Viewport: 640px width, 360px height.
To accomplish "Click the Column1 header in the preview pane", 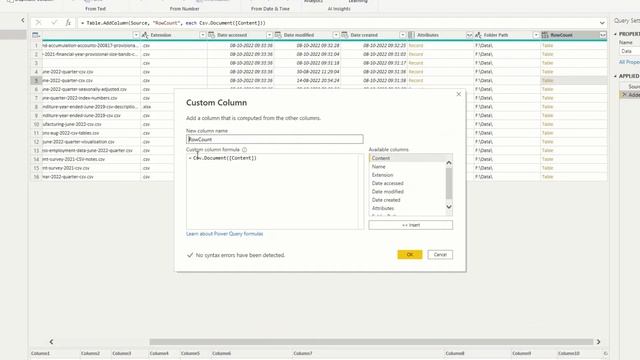I will click(x=40, y=353).
